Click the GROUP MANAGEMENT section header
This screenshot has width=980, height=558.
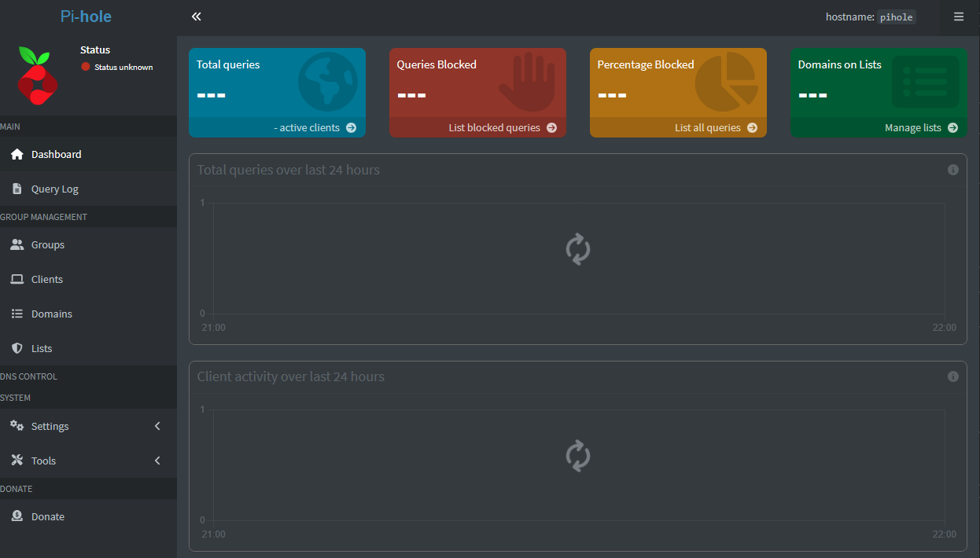click(x=44, y=217)
